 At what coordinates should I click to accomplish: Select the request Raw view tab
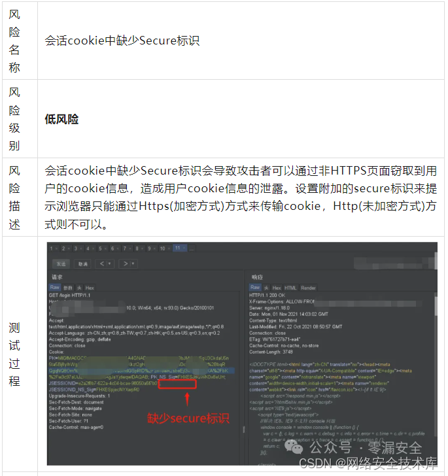click(x=55, y=287)
